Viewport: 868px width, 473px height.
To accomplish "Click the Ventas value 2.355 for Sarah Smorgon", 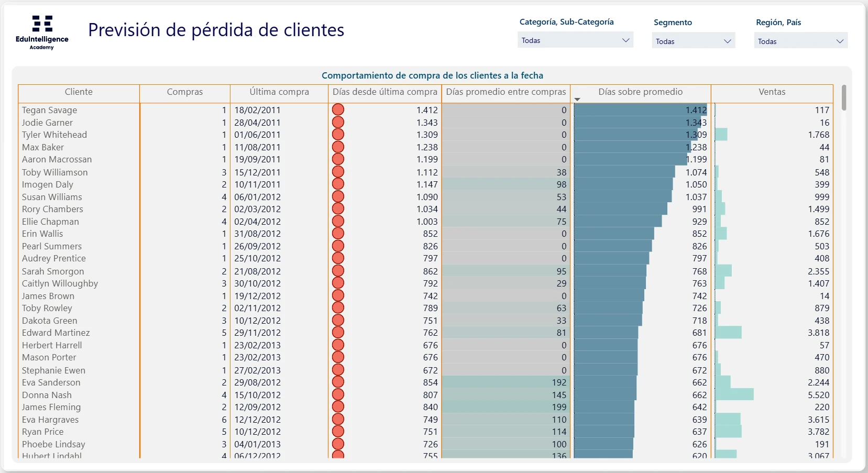I will pos(818,271).
